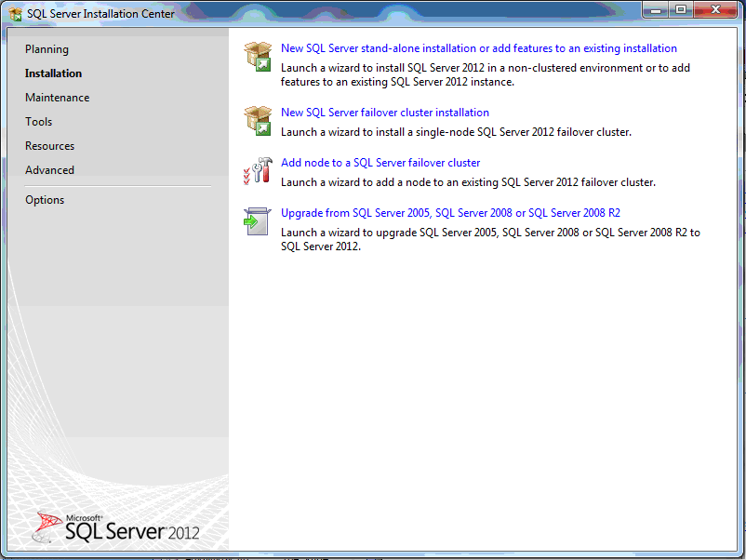Go to the Tools section
The width and height of the screenshot is (746, 560).
(38, 122)
